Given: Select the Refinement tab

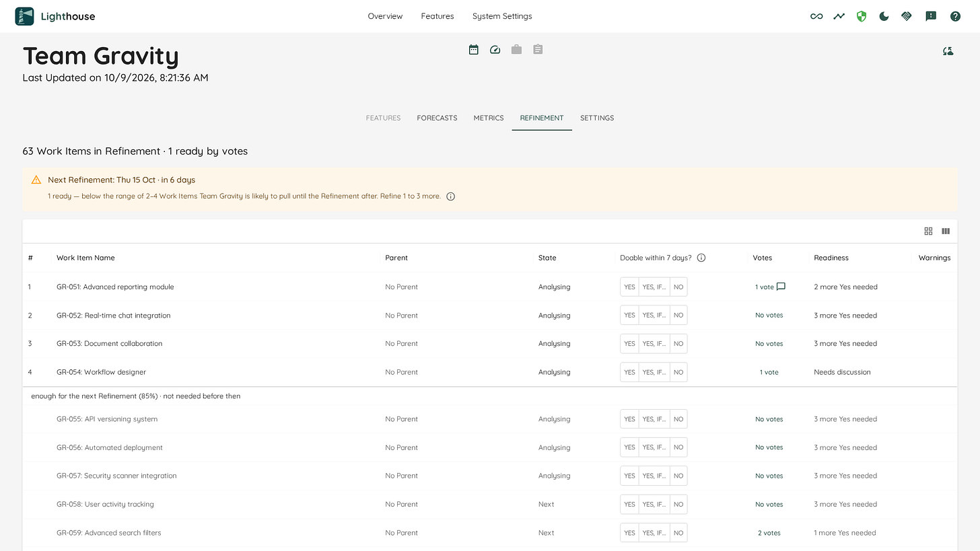Looking at the screenshot, I should click(x=542, y=118).
